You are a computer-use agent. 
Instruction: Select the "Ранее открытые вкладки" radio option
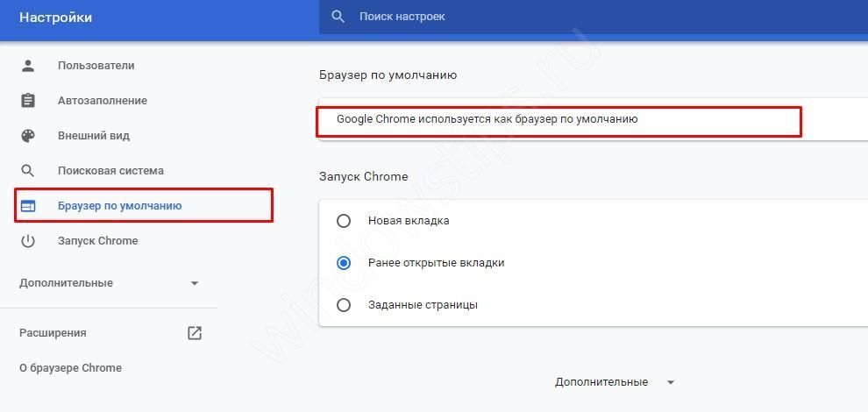click(x=344, y=263)
